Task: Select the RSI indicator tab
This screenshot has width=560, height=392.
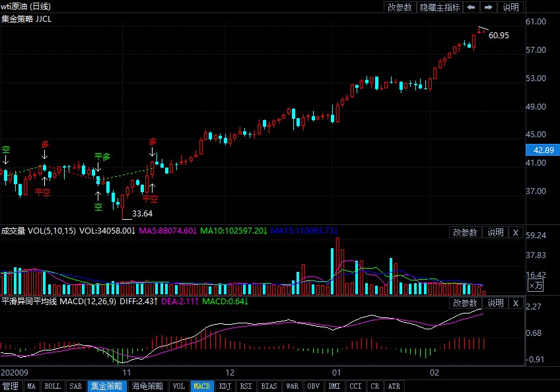Action: click(x=246, y=386)
